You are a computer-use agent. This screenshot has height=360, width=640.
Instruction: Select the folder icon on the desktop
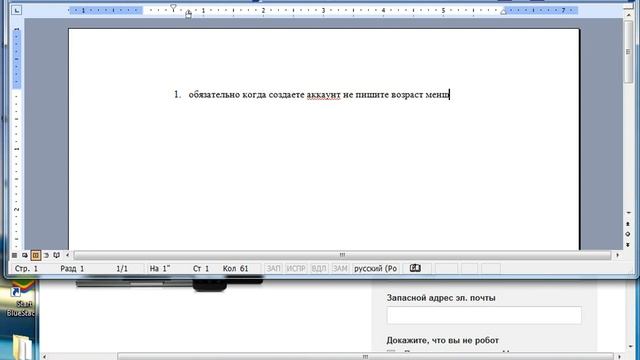pos(22,347)
